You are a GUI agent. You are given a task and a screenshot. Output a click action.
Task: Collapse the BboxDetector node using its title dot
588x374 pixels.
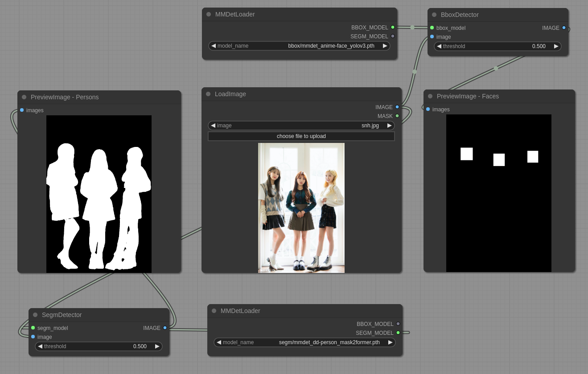(x=434, y=15)
